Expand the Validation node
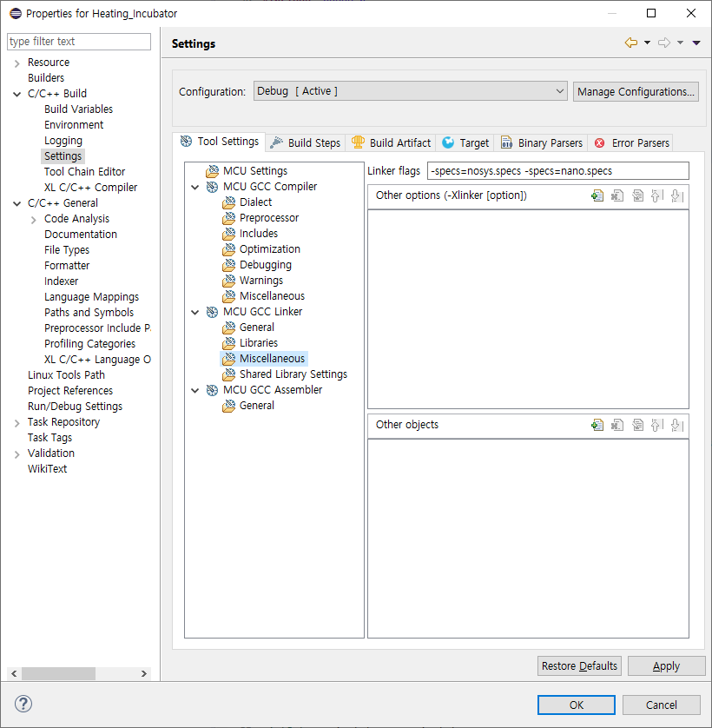Viewport: 712px width, 728px height. tap(17, 454)
